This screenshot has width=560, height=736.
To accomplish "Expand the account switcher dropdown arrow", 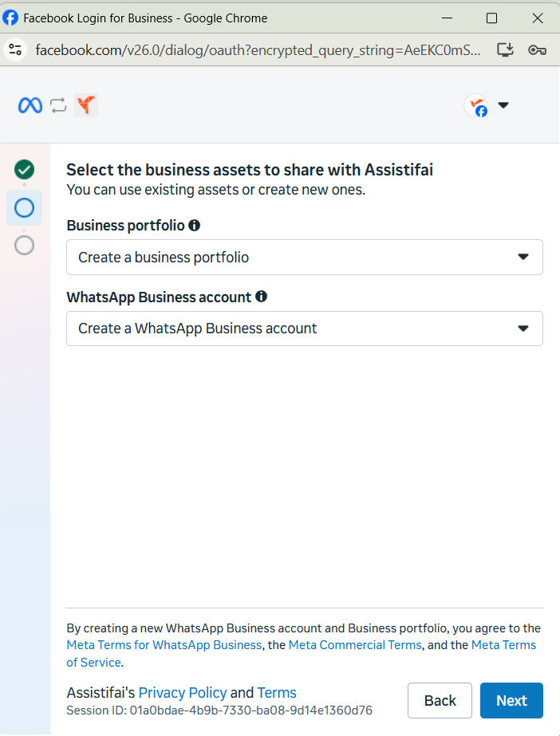I will point(503,105).
